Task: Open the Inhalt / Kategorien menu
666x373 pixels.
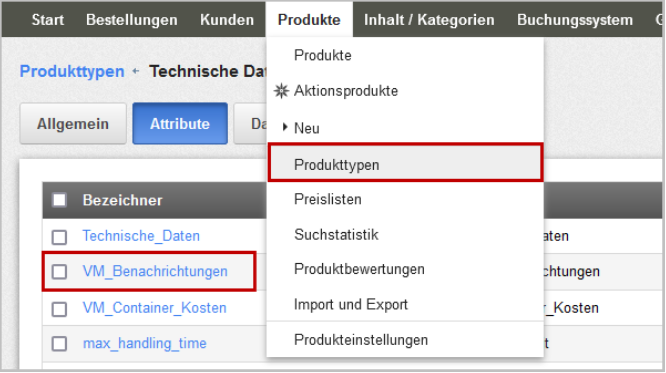Action: click(x=429, y=20)
